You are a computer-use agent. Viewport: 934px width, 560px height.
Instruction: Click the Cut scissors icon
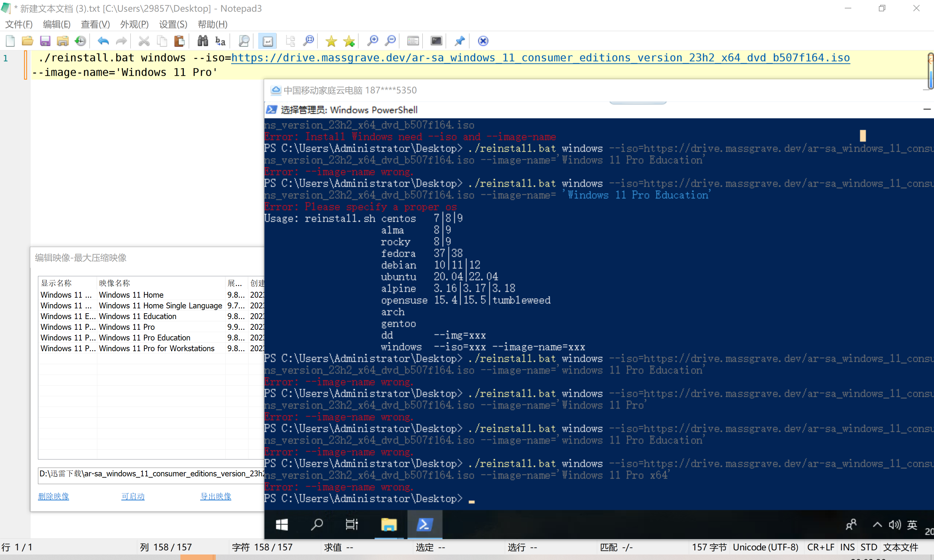point(144,41)
